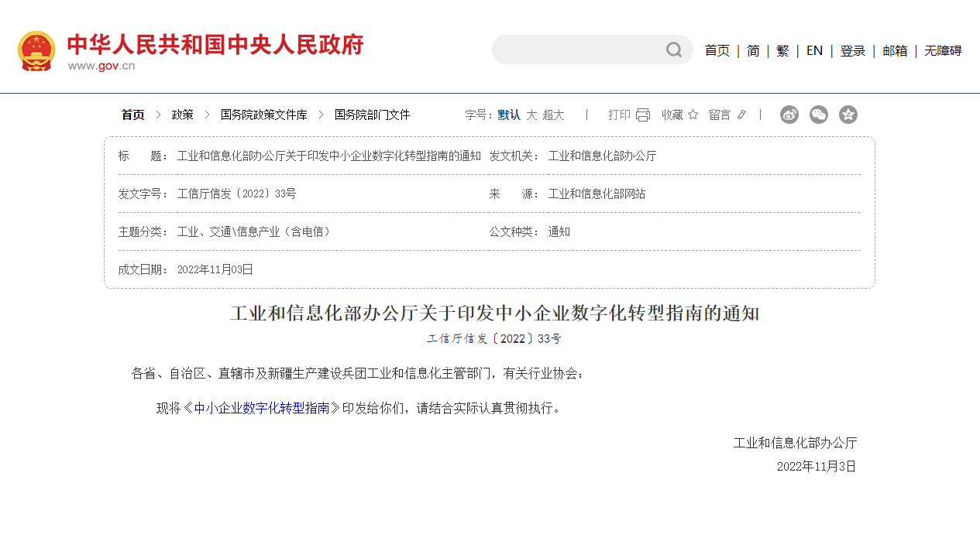Click the printer icon next to 打印
This screenshot has width=980, height=538.
643,115
